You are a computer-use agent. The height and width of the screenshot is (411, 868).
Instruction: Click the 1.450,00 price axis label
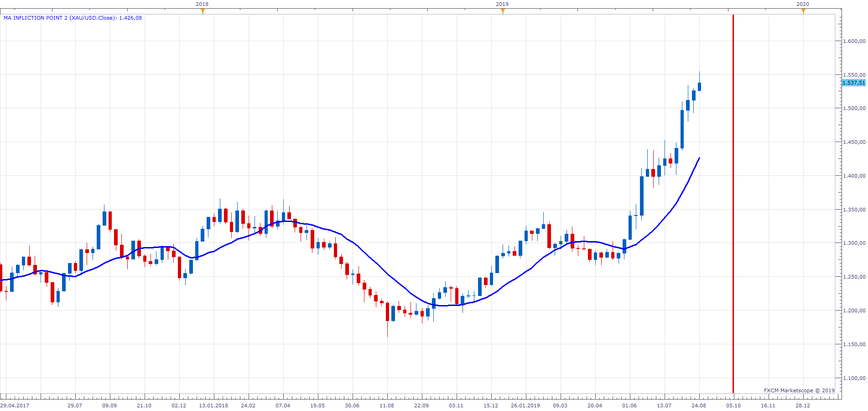854,142
